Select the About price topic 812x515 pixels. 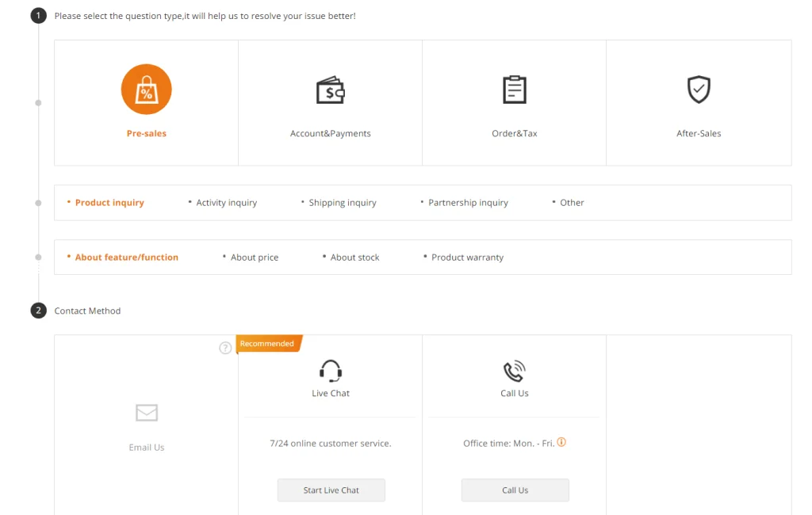(255, 257)
